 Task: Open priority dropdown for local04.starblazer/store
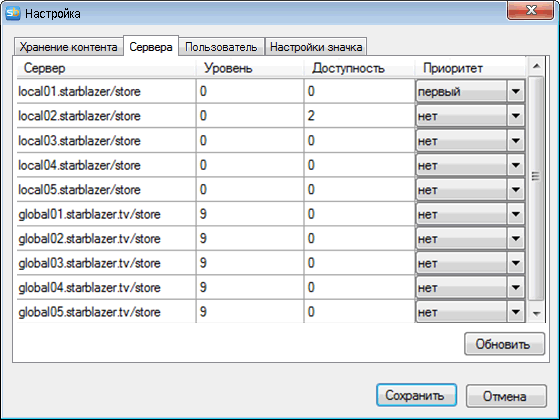(516, 165)
